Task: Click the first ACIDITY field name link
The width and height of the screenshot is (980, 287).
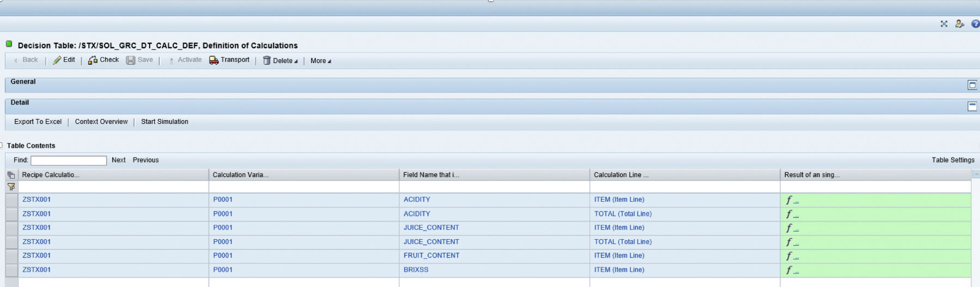Action: [416, 199]
